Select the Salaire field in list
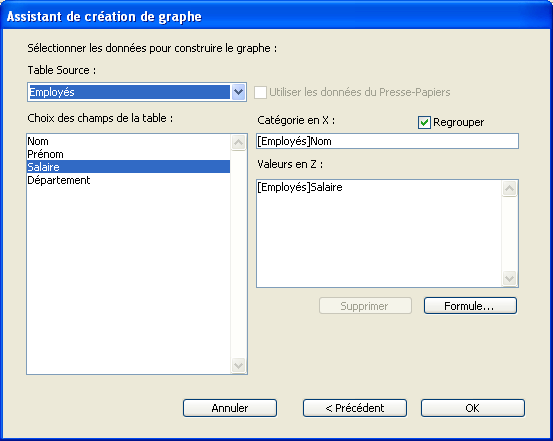Viewport: 553px width, 441px height. [128, 167]
